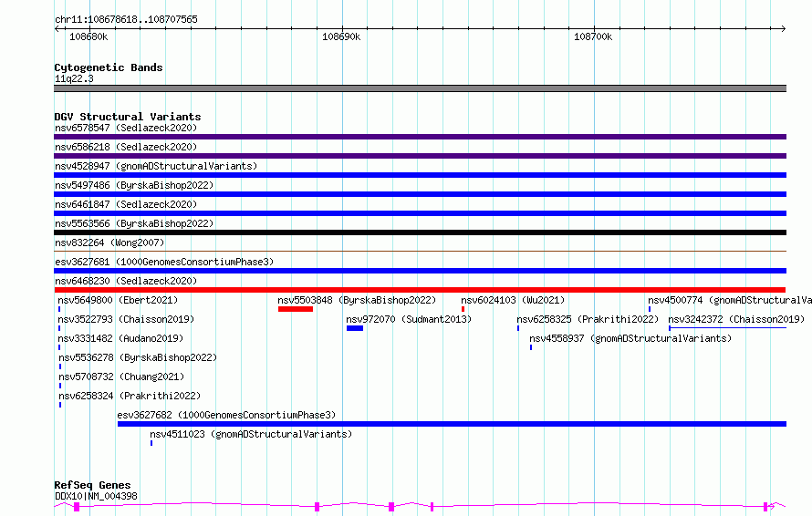Click the gray 11q22.3 cytogenetic band bar

point(420,88)
